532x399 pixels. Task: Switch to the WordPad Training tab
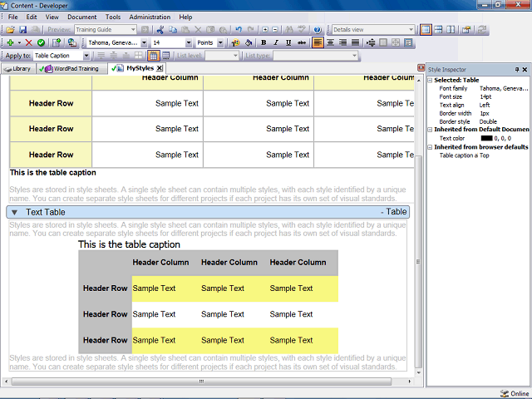[x=71, y=69]
